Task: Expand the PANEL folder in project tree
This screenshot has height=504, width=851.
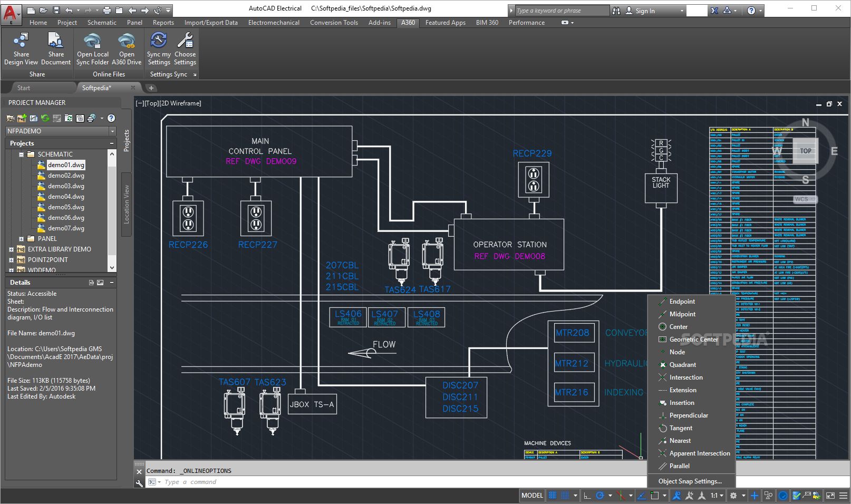Action: pos(21,239)
